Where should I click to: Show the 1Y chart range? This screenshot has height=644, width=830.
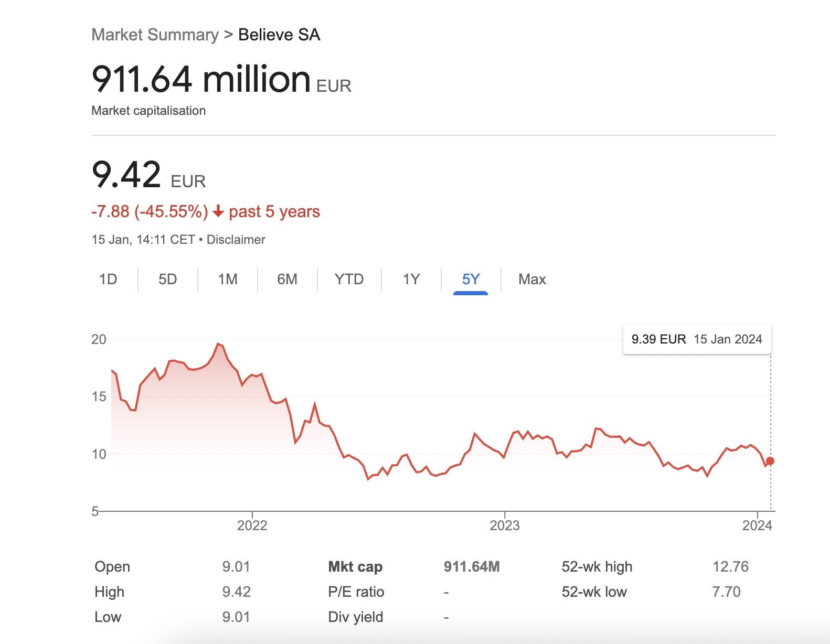click(411, 279)
